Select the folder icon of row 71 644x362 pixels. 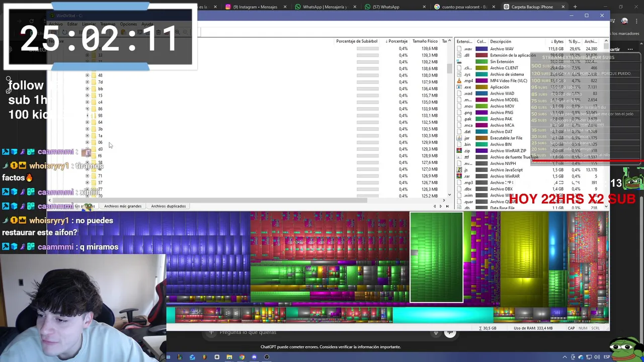(x=93, y=176)
